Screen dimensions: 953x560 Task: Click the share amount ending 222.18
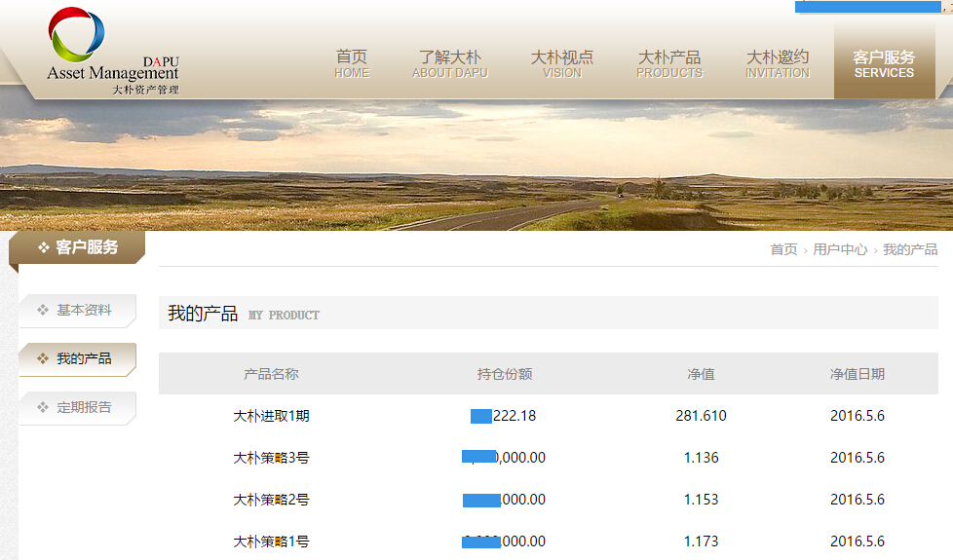pos(504,416)
